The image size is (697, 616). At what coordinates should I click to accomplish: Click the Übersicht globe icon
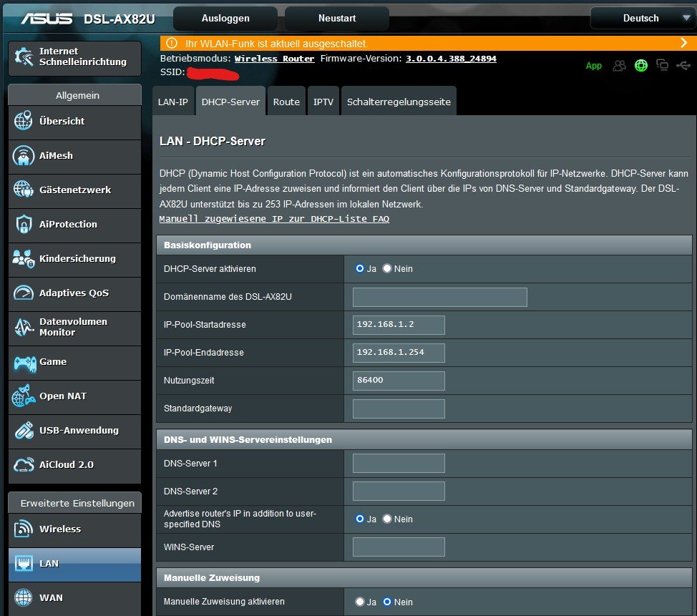[x=23, y=120]
